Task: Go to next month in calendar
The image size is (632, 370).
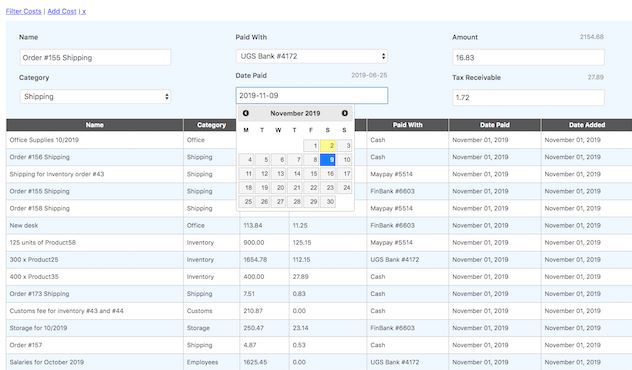Action: tap(345, 113)
